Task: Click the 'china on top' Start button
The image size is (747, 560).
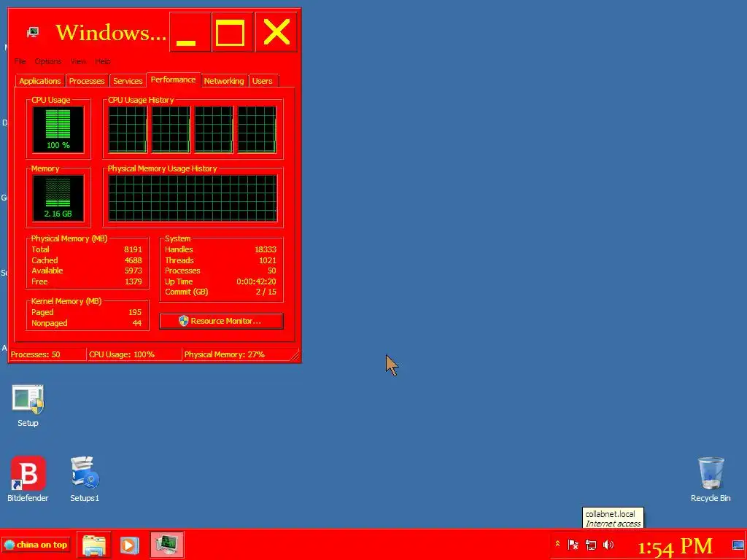Action: pos(36,544)
